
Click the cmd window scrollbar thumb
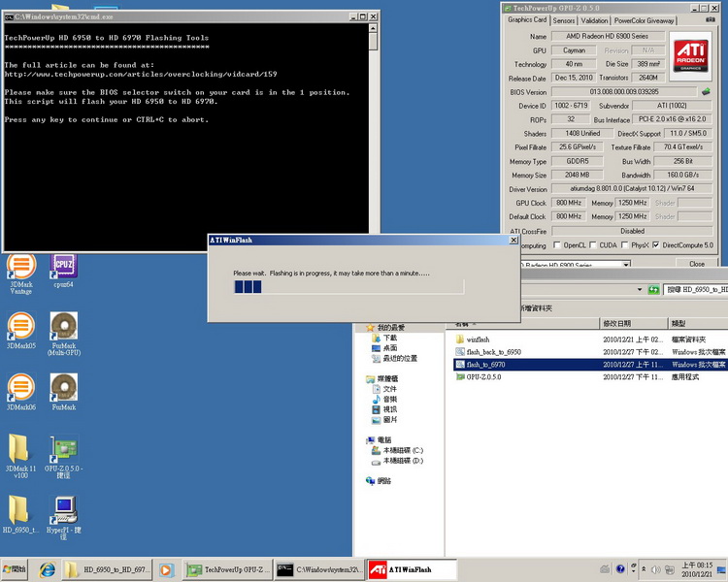(x=373, y=41)
